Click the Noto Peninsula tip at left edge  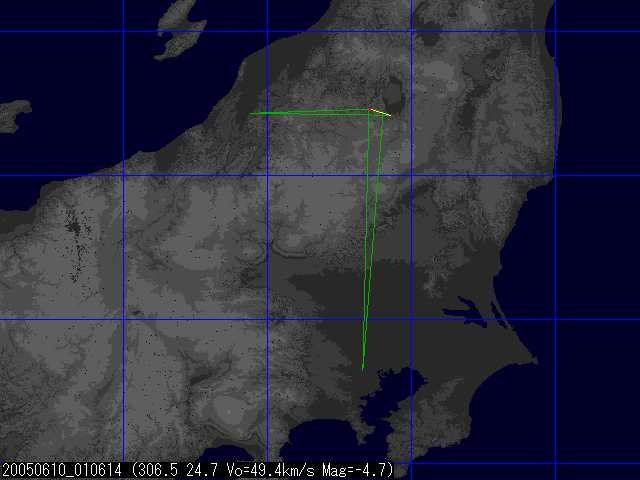(12, 113)
